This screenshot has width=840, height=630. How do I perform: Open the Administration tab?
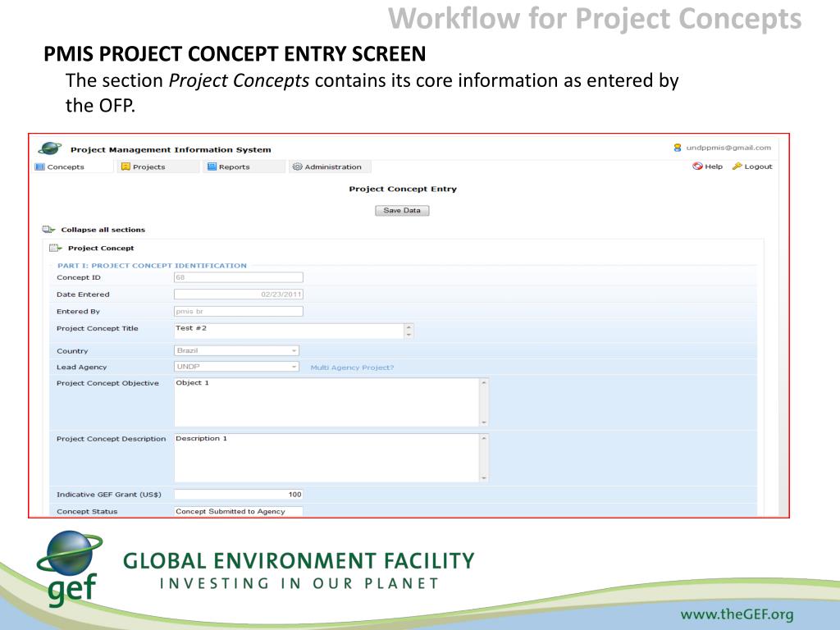pyautogui.click(x=330, y=167)
